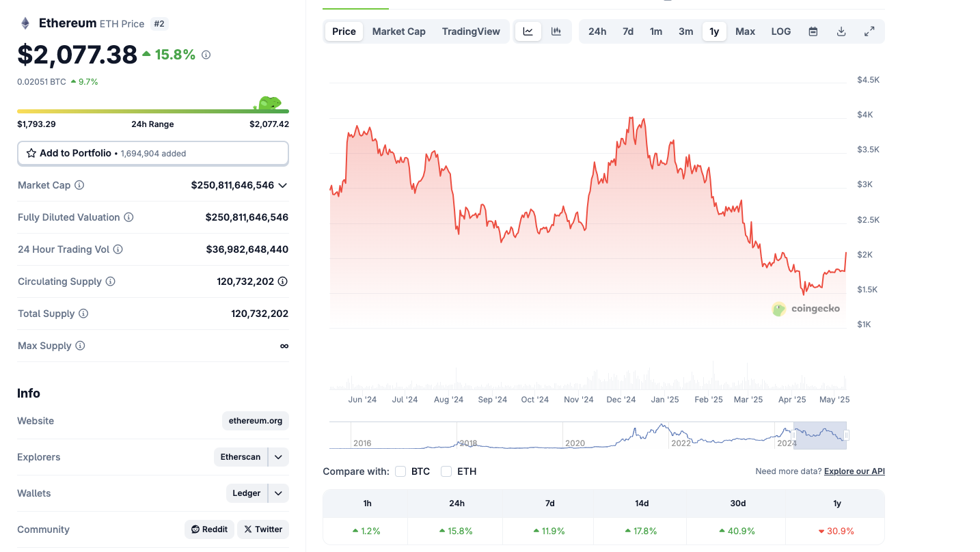
Task: Click the 7d 11.9% change cell
Action: coord(549,531)
